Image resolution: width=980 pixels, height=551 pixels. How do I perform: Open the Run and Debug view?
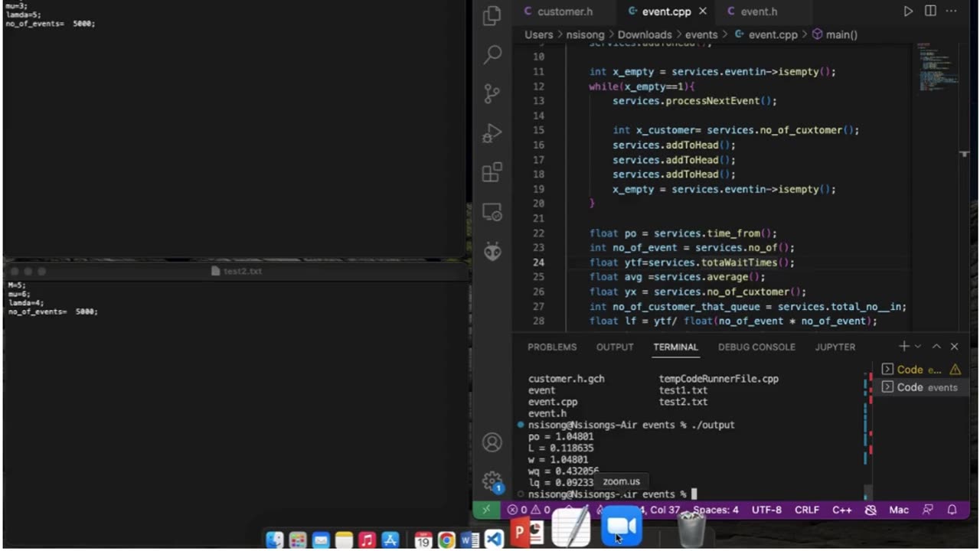492,133
